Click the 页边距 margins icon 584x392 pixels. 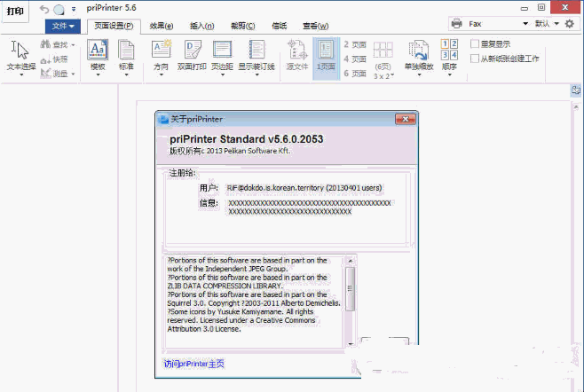point(222,50)
